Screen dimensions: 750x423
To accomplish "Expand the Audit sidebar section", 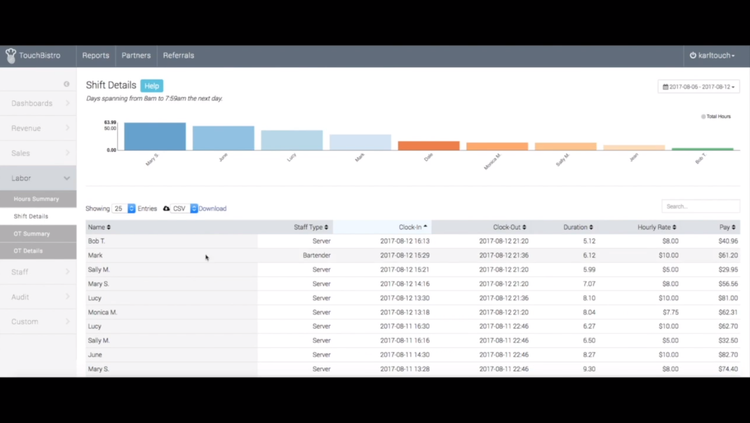I will (38, 297).
